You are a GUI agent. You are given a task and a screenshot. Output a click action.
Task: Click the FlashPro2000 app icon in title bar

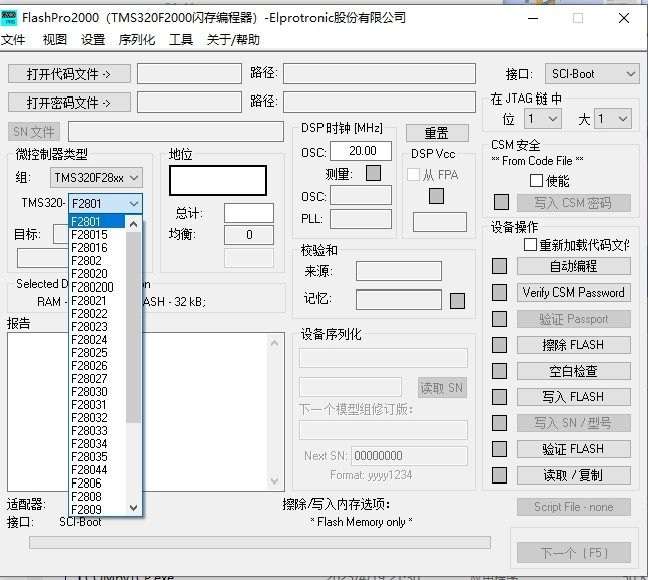coord(9,18)
